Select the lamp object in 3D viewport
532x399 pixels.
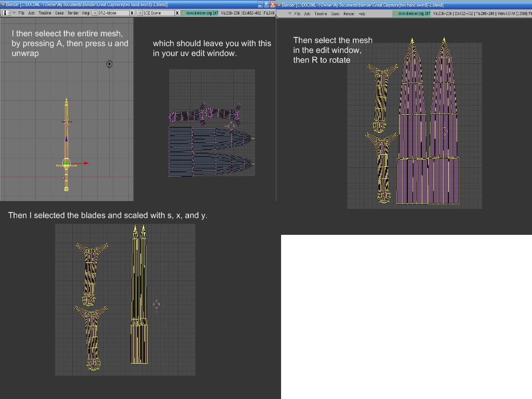(x=109, y=64)
